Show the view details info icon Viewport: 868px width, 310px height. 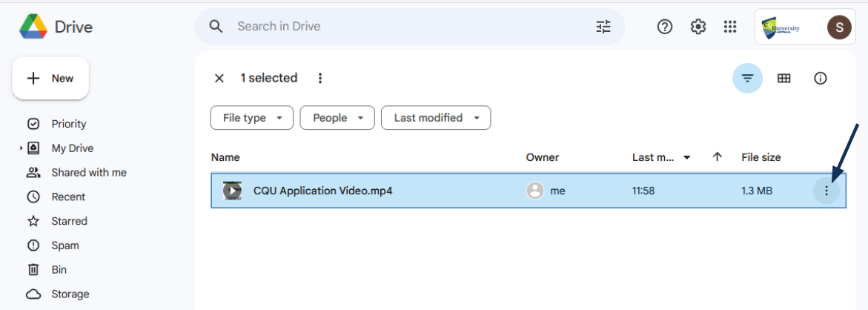click(x=820, y=79)
